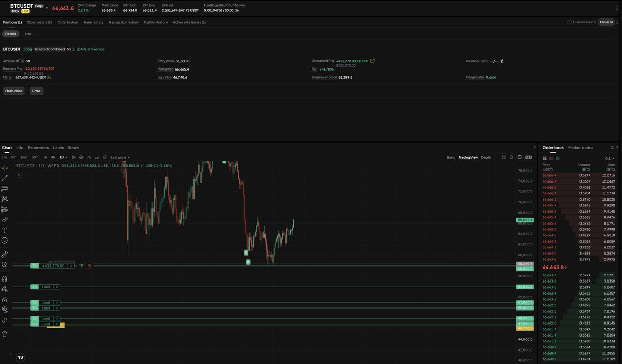Viewport: 622px width, 364px height.
Task: Click the Close all button
Action: (606, 22)
